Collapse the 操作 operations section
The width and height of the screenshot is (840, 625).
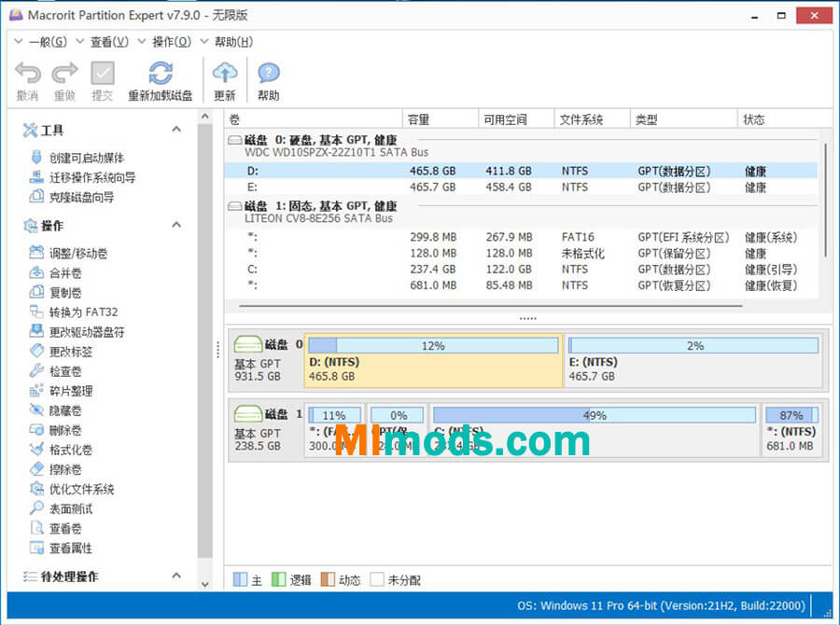(176, 225)
